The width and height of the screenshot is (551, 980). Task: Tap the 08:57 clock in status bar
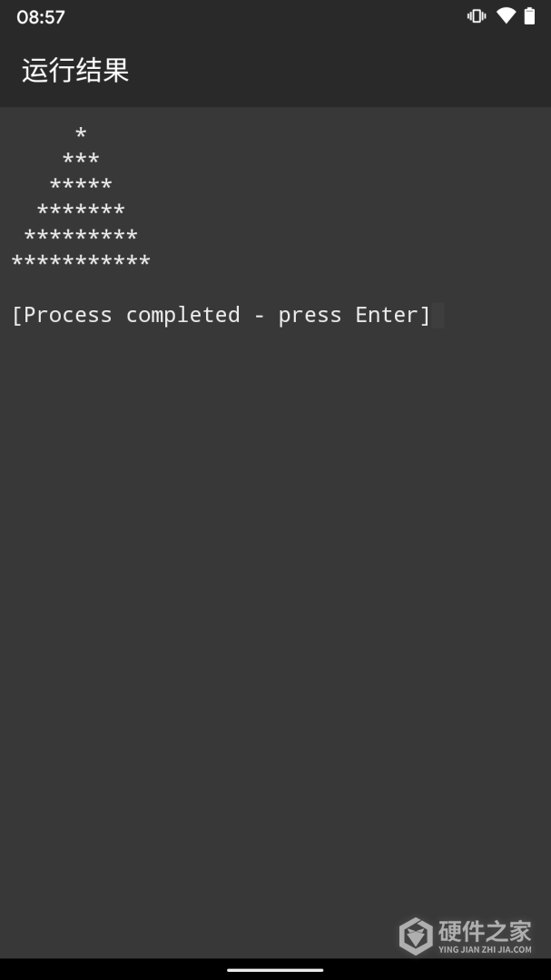coord(41,17)
